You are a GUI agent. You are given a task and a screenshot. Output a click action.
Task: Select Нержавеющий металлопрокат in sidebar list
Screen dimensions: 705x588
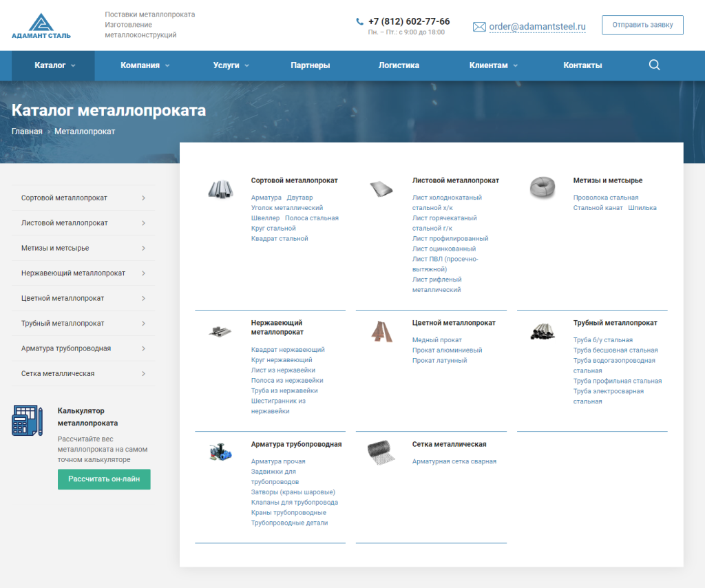point(83,273)
